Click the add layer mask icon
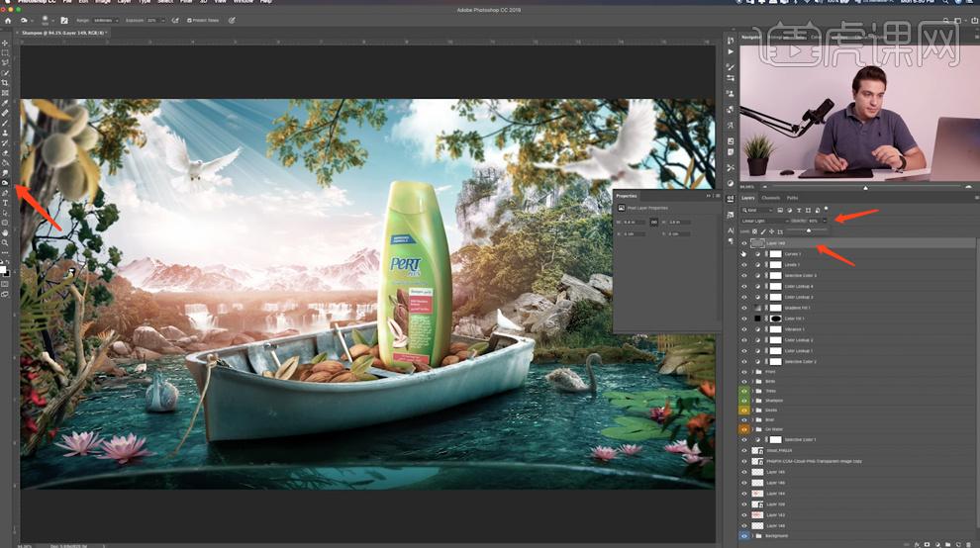This screenshot has height=548, width=980. 927,544
